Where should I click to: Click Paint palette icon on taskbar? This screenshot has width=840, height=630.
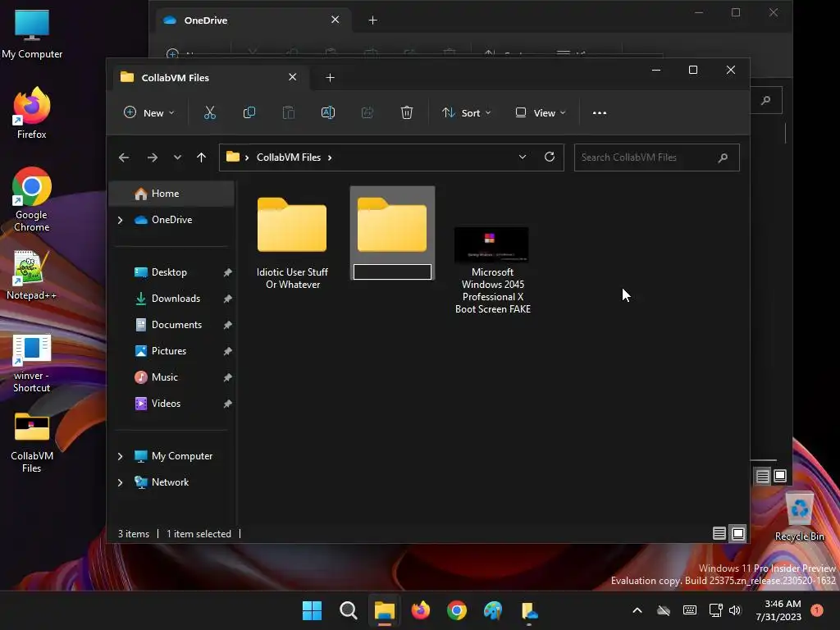pyautogui.click(x=493, y=610)
